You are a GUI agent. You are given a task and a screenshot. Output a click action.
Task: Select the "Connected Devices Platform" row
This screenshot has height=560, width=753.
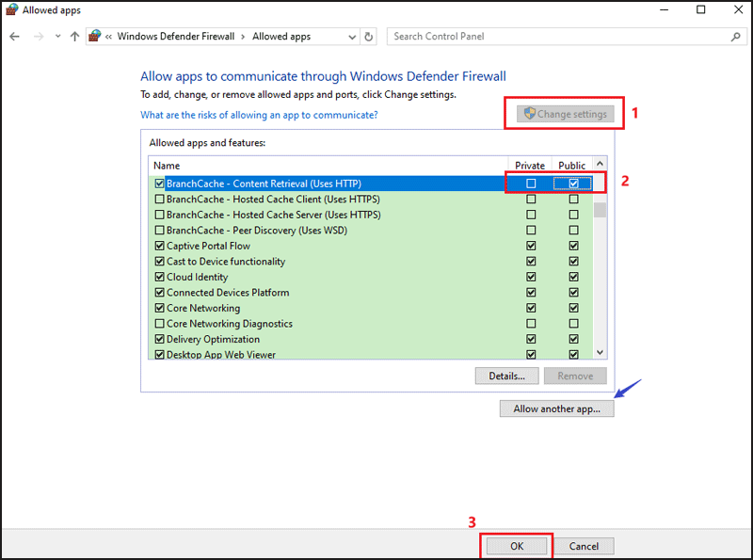click(371, 293)
